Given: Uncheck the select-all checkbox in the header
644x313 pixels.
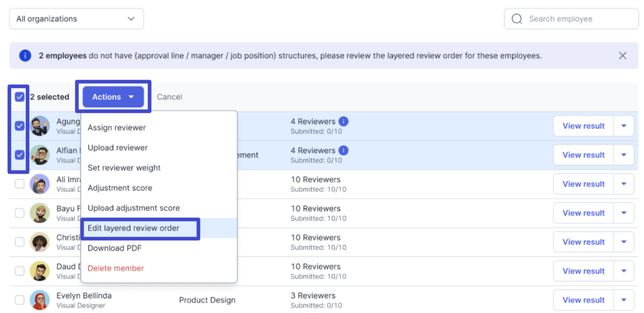Looking at the screenshot, I should point(20,97).
